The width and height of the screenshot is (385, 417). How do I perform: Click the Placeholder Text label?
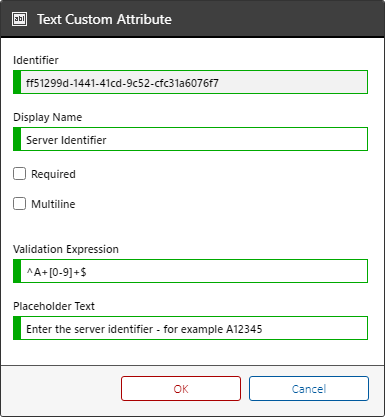coord(54,306)
